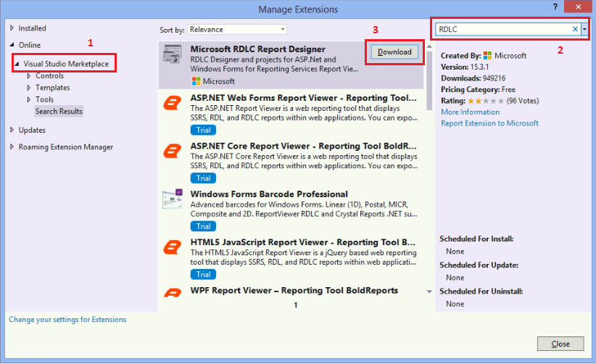Open the search box dropdown arrow

coord(584,29)
